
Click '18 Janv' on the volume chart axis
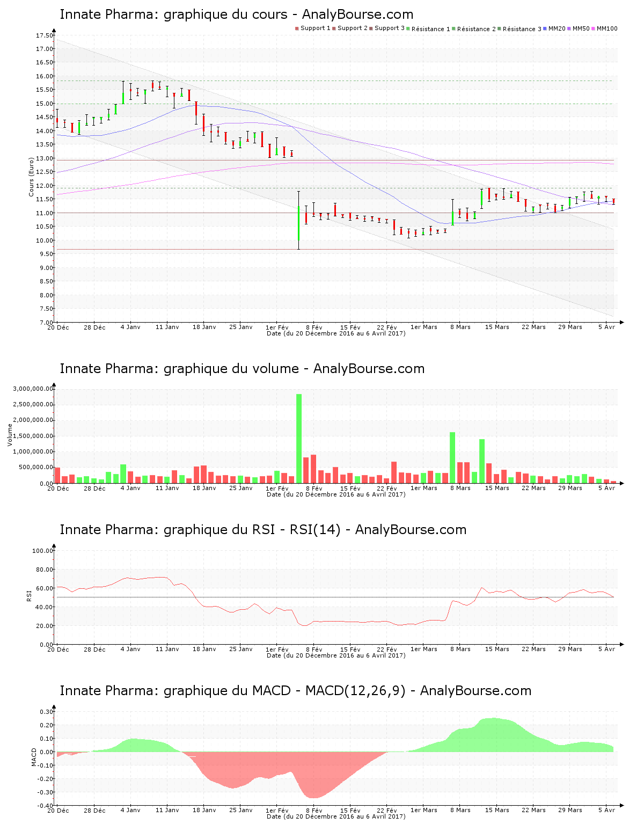pyautogui.click(x=204, y=488)
